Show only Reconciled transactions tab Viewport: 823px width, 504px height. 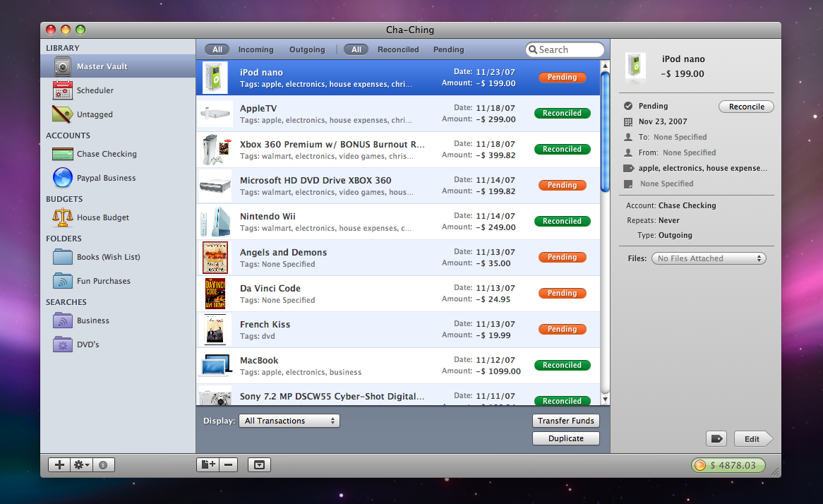click(398, 49)
